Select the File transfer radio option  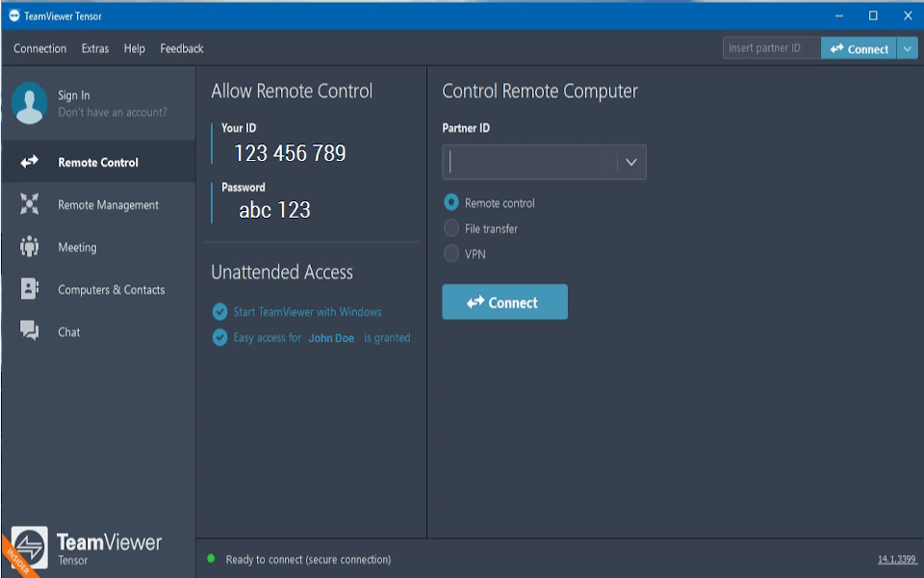pyautogui.click(x=451, y=228)
